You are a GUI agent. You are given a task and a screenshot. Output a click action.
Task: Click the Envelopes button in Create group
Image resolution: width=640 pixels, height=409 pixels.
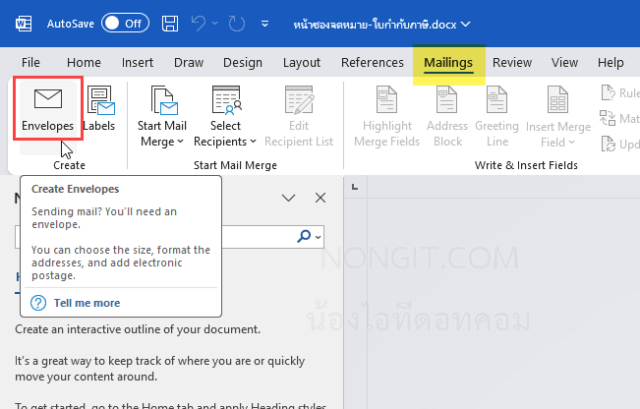[48, 109]
